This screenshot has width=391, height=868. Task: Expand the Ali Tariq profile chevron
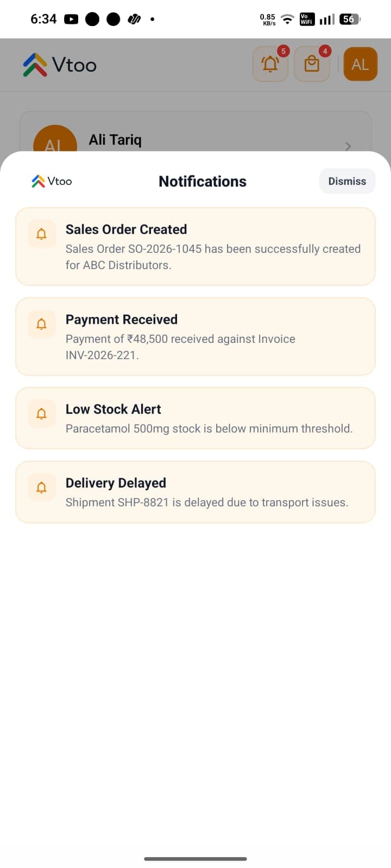pos(348,146)
